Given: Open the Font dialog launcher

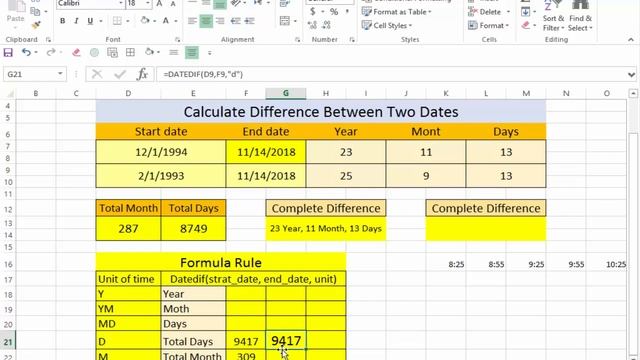Looking at the screenshot, I should coord(178,40).
